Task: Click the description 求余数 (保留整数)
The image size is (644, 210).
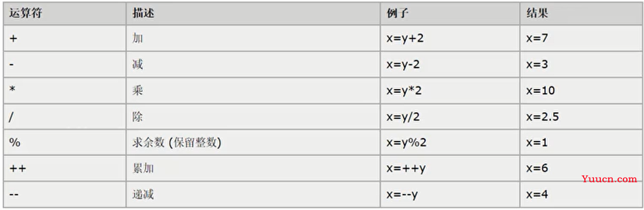Action: [177, 142]
